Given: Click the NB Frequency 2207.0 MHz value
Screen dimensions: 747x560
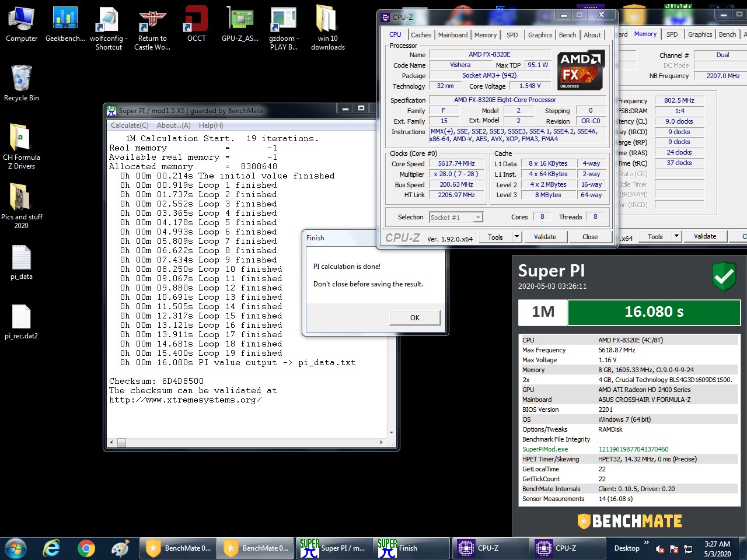Looking at the screenshot, I should [722, 76].
